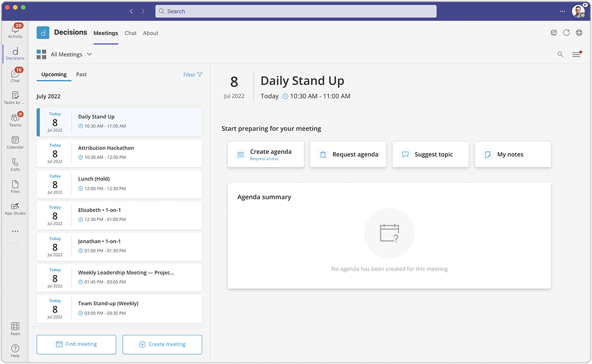
Task: Pop out the Decisions app to new window
Action: click(x=554, y=33)
